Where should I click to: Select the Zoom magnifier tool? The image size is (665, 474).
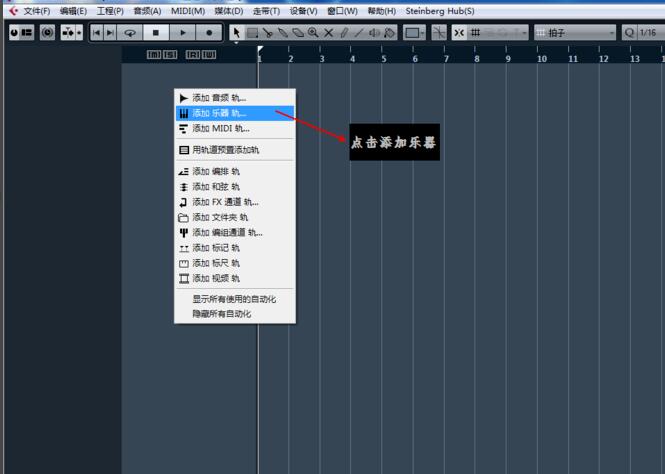point(313,33)
